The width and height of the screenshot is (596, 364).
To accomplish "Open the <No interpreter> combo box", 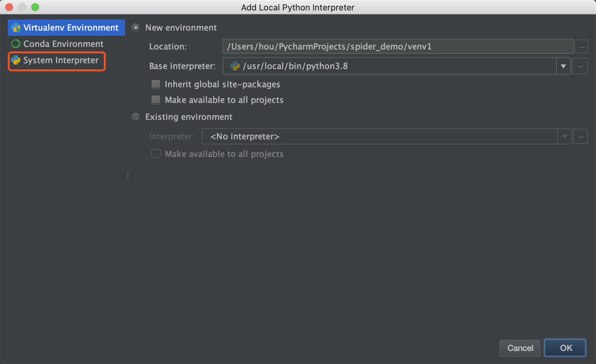I will (379, 137).
